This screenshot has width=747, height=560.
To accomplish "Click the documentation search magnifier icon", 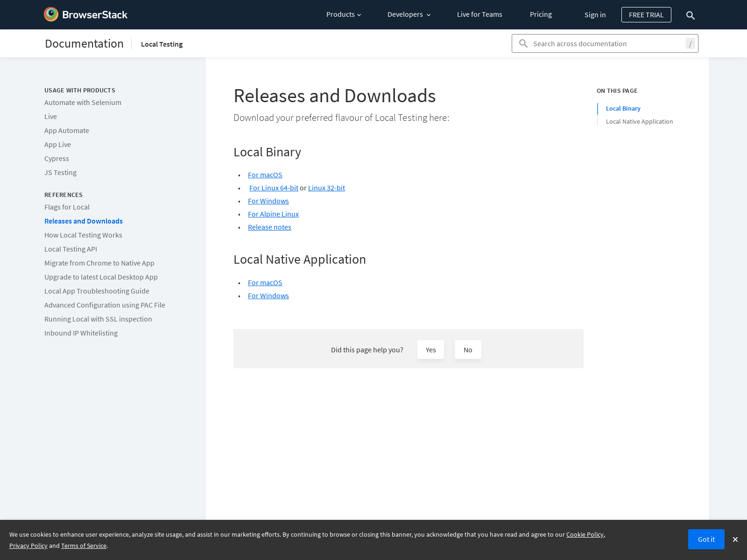I will pos(523,43).
